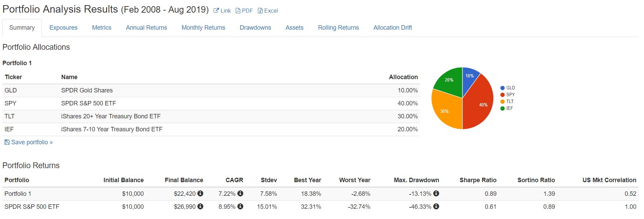Download results via the Excel link
Image resolution: width=644 pixels, height=219 pixels.
coord(268,11)
